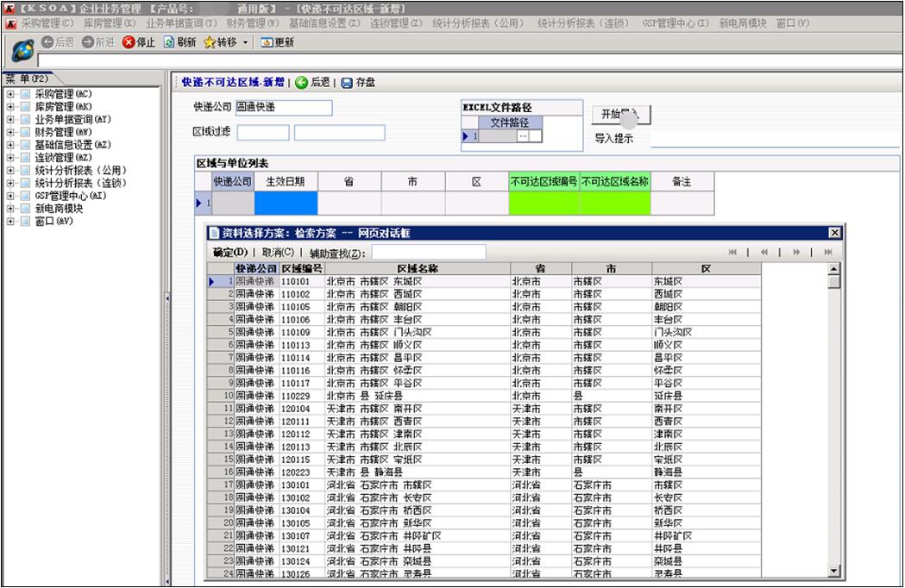This screenshot has width=905, height=588.
Task: Click the 存盘 save disk icon
Action: click(347, 83)
